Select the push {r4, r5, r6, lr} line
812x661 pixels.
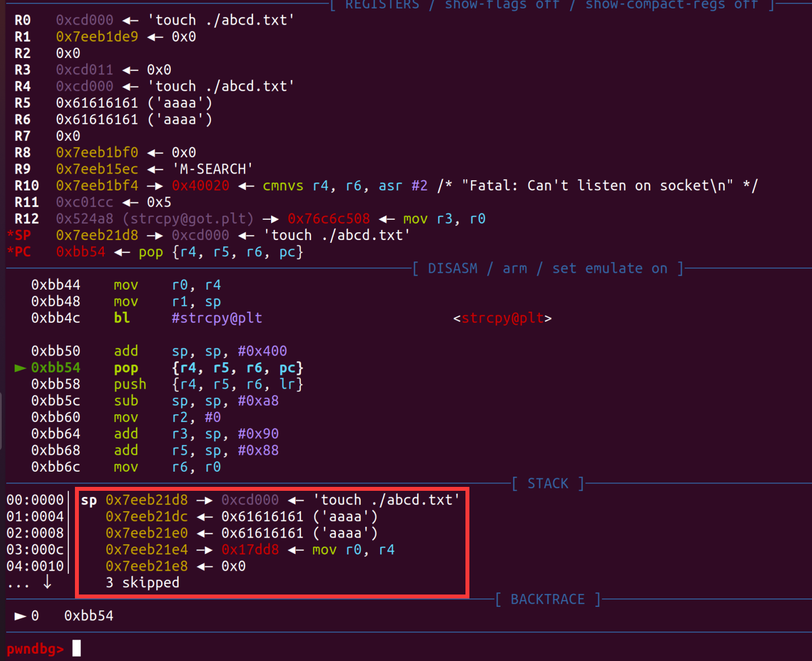167,384
